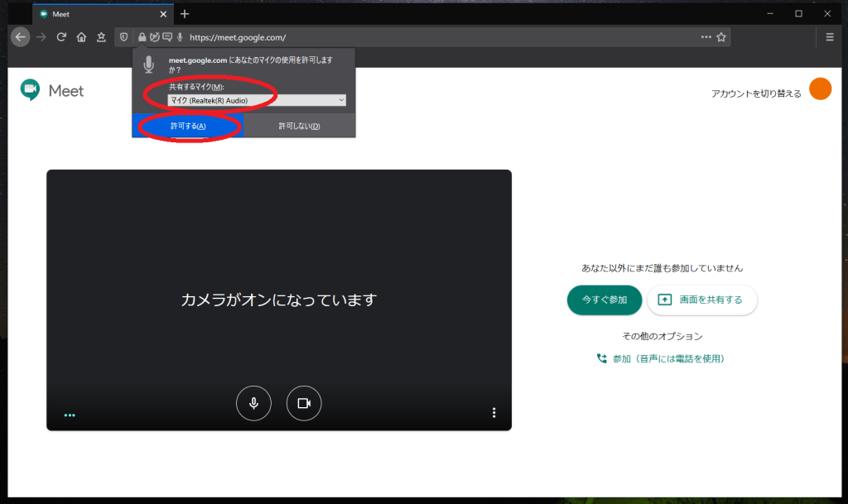Expand the マイク (Realtek(R) Audio) dropdown
The width and height of the screenshot is (848, 504).
tap(257, 100)
